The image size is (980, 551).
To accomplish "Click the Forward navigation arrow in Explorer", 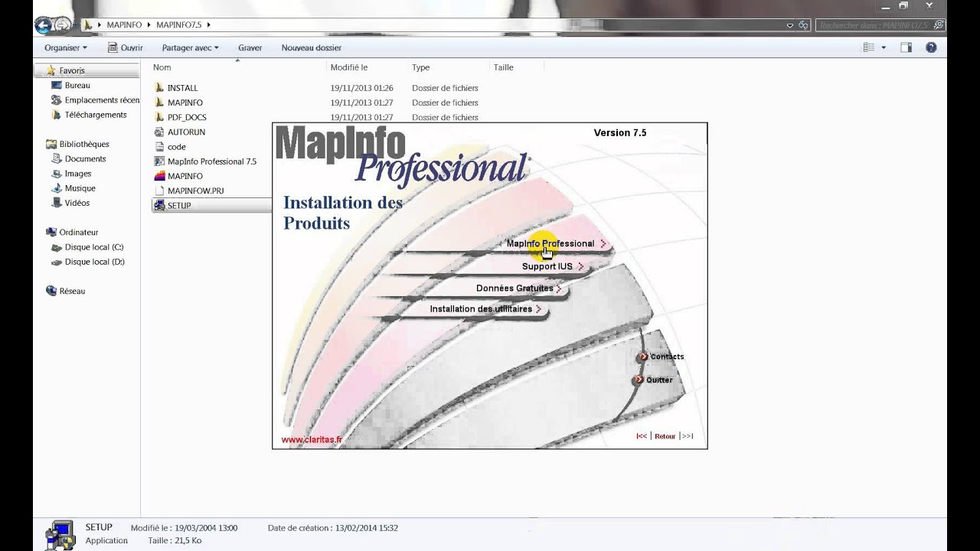I will [x=63, y=25].
